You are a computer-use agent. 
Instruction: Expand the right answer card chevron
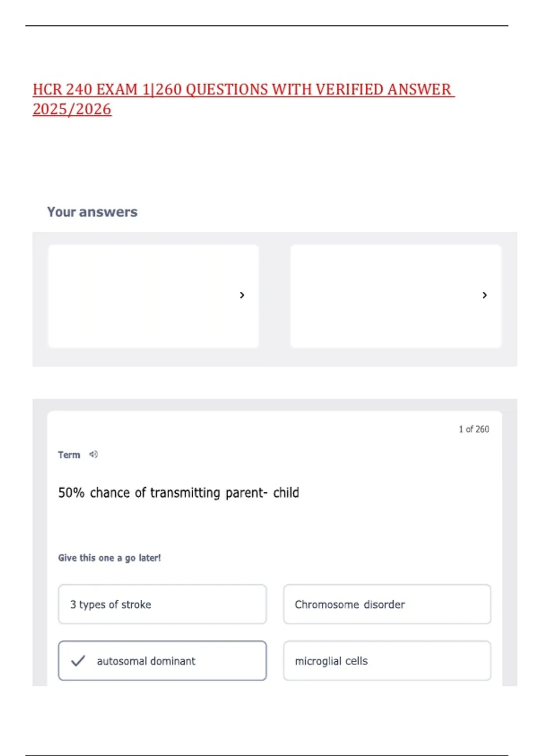click(x=485, y=295)
